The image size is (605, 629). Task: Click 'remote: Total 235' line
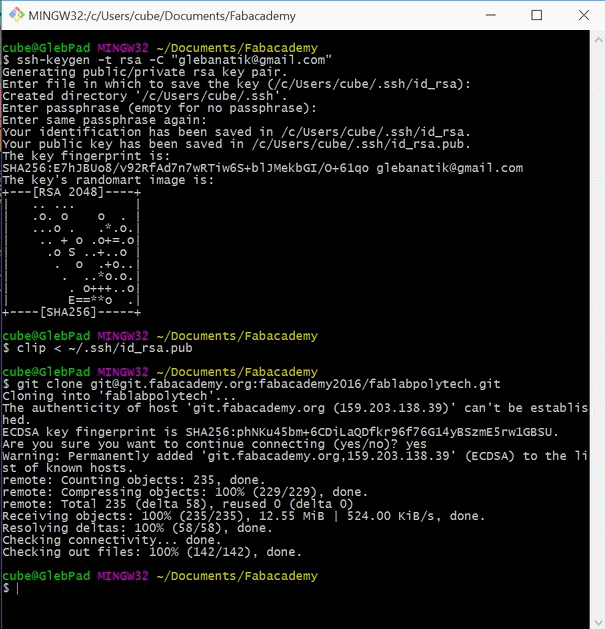pyautogui.click(x=178, y=504)
